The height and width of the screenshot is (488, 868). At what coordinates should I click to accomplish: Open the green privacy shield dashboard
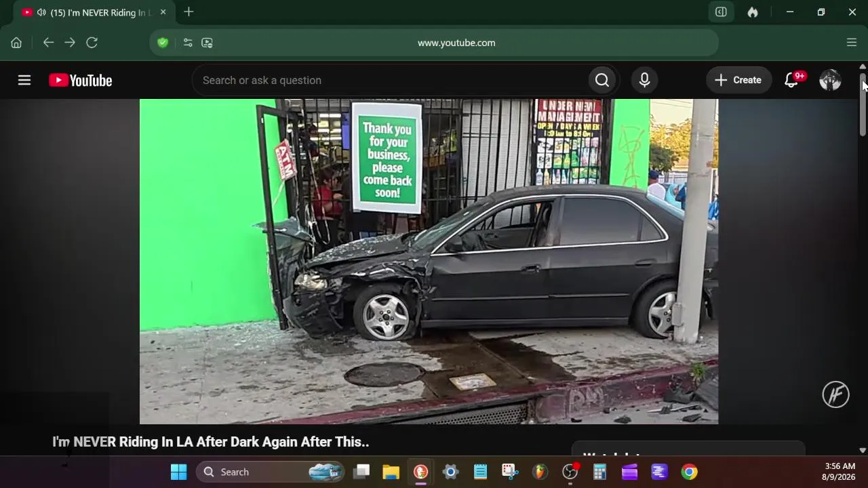[163, 43]
